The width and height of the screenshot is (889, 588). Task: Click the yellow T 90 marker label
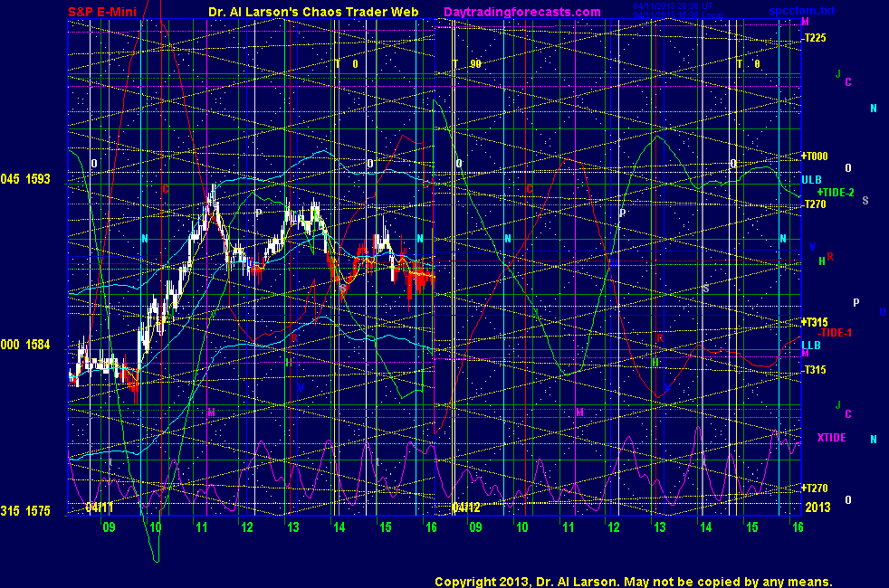(x=467, y=64)
